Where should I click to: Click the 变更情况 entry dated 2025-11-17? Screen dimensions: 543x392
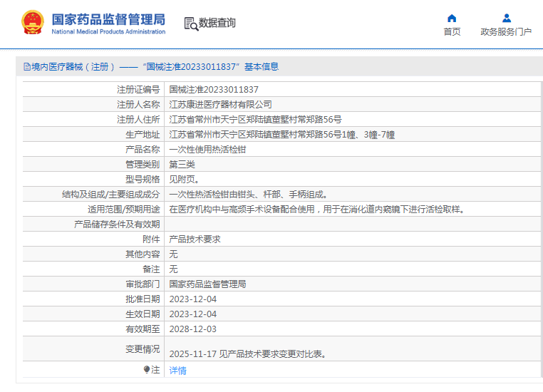click(247, 354)
